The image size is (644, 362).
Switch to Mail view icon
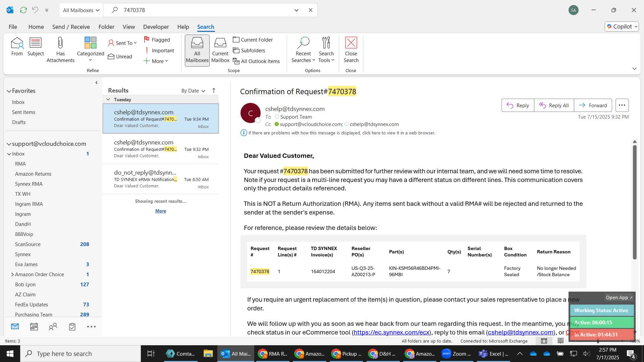(x=15, y=326)
